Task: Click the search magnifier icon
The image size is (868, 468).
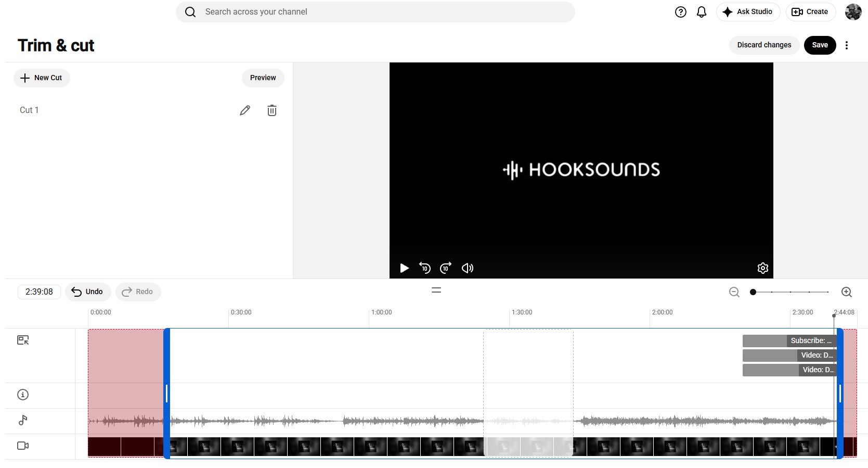Action: pos(190,12)
